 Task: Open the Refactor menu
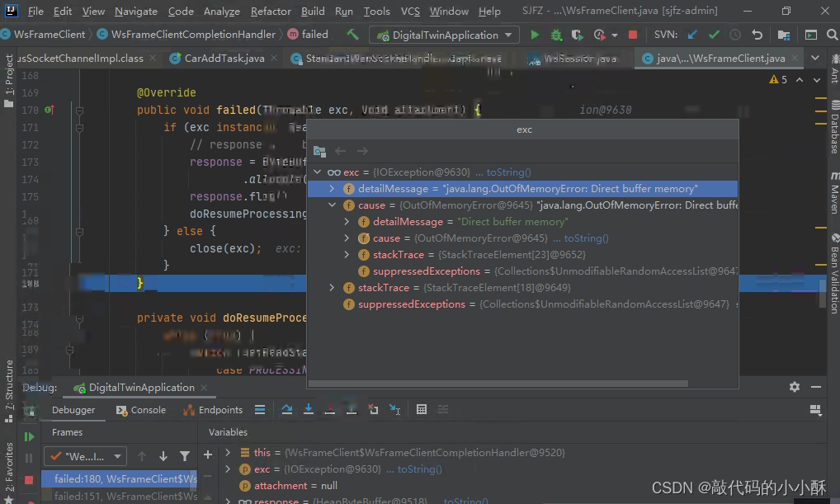[271, 11]
